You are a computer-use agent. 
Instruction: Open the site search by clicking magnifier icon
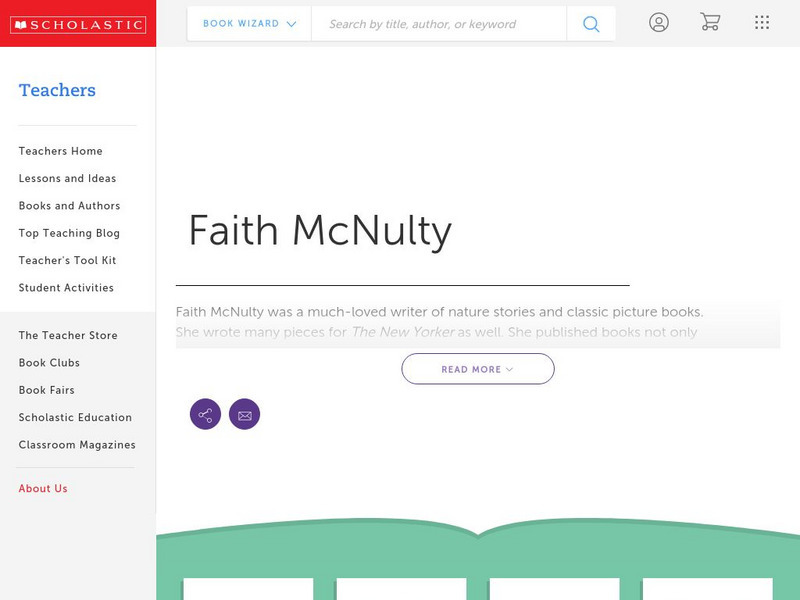pos(590,23)
